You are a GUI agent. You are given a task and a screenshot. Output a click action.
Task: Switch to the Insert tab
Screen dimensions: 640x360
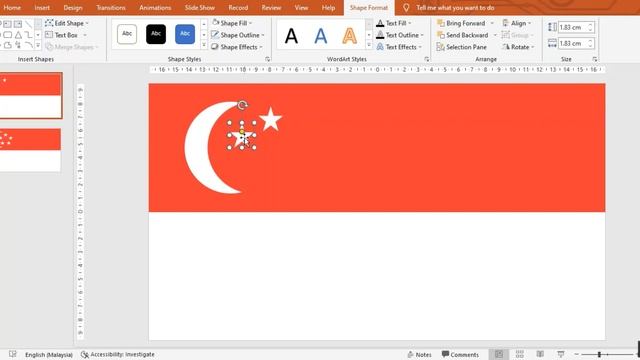click(42, 8)
